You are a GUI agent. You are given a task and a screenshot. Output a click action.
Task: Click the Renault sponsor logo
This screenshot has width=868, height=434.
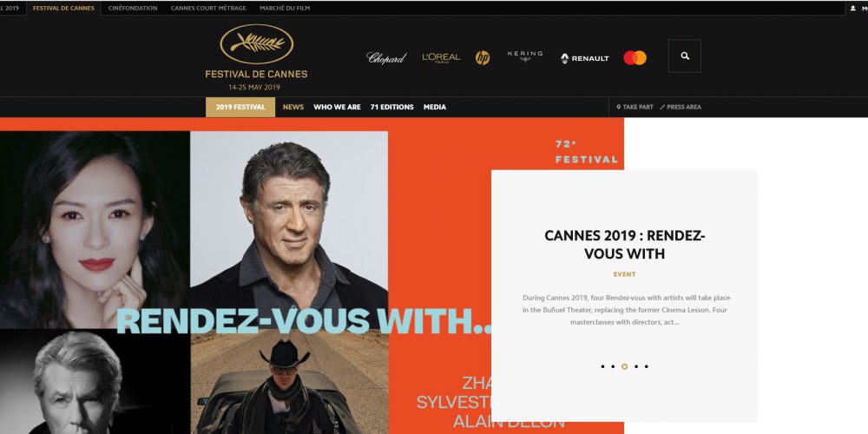[x=584, y=58]
